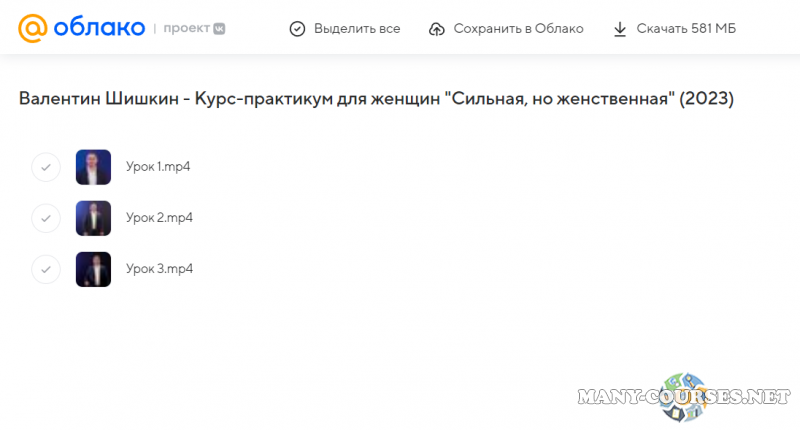Click the orange @ Облако logo icon
Viewport: 800px width, 430px height.
[35, 28]
